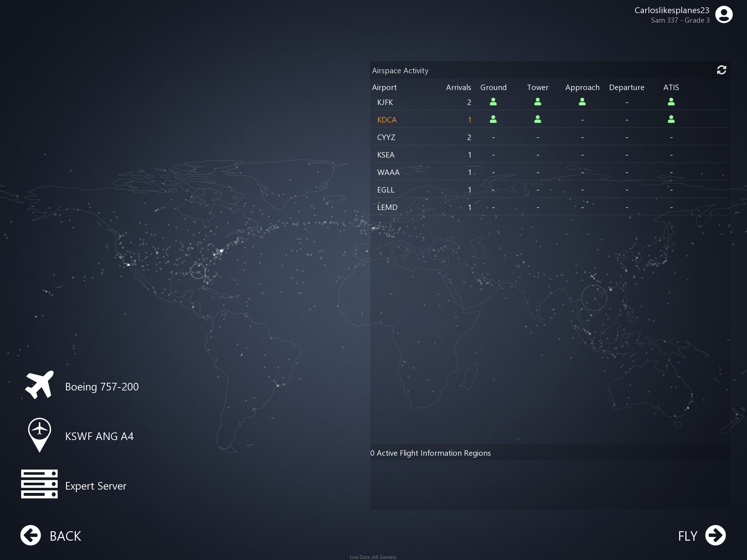Click the back arrow circle icon
747x560 pixels.
point(31,535)
